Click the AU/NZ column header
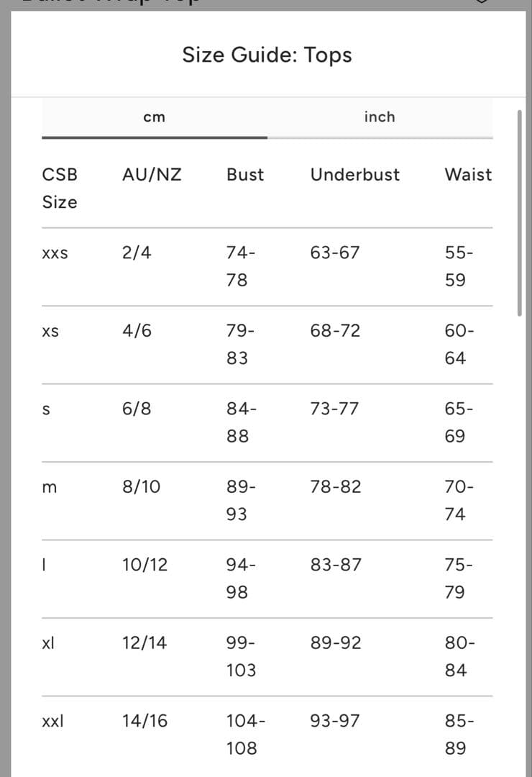This screenshot has height=777, width=532. [x=152, y=175]
